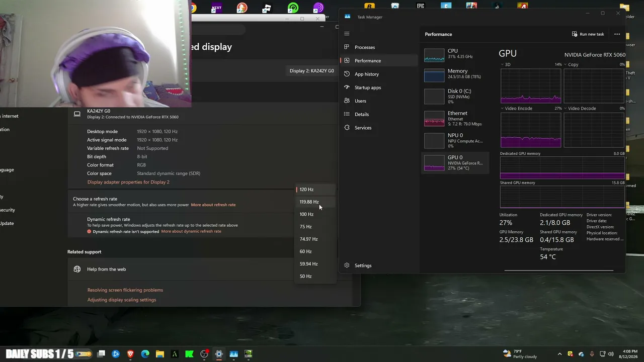Select the NPU 0 performance item
This screenshot has width=644, height=362.
coord(456,141)
